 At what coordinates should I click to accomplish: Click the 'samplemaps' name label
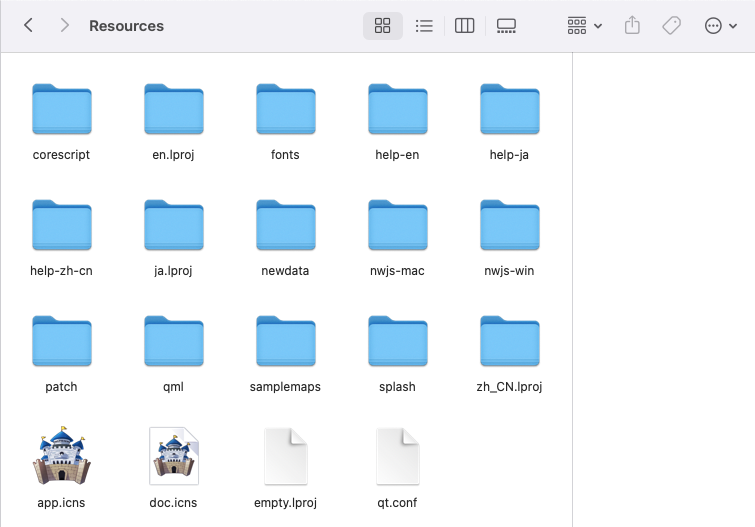(x=285, y=387)
